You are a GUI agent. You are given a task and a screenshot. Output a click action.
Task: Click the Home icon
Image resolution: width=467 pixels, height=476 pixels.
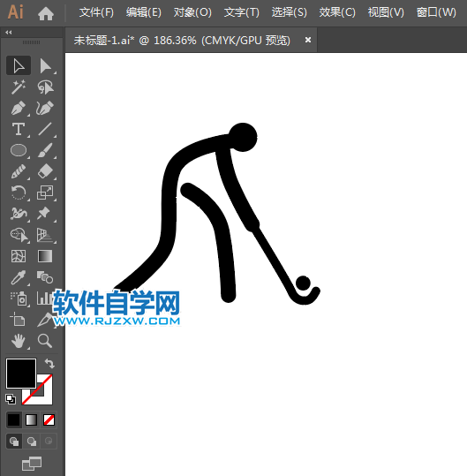[46, 13]
